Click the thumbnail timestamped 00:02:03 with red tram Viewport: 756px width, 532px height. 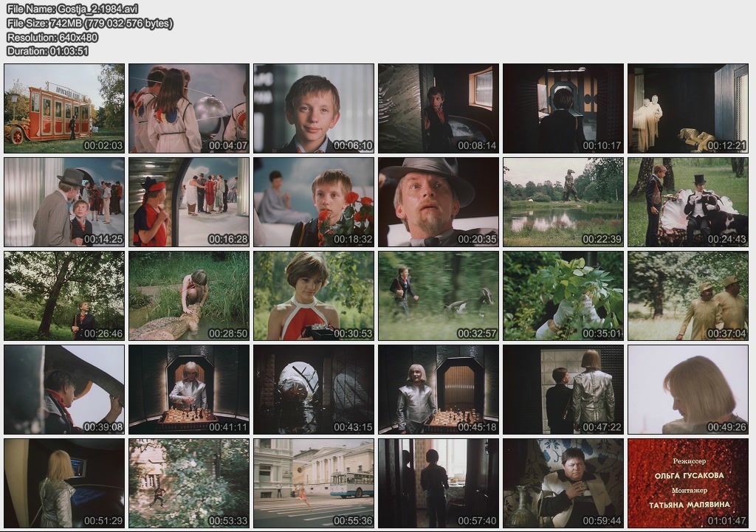tap(64, 108)
